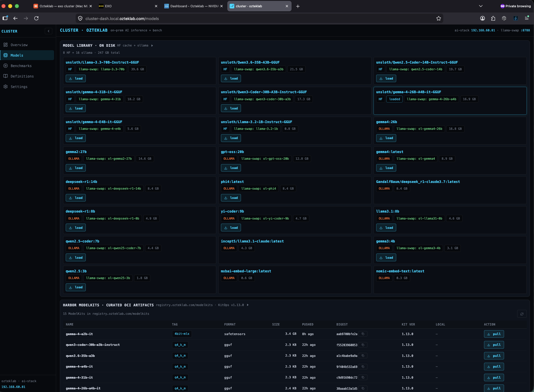
Task: Open Benchmarks in the sidebar
Action: pyautogui.click(x=27, y=66)
